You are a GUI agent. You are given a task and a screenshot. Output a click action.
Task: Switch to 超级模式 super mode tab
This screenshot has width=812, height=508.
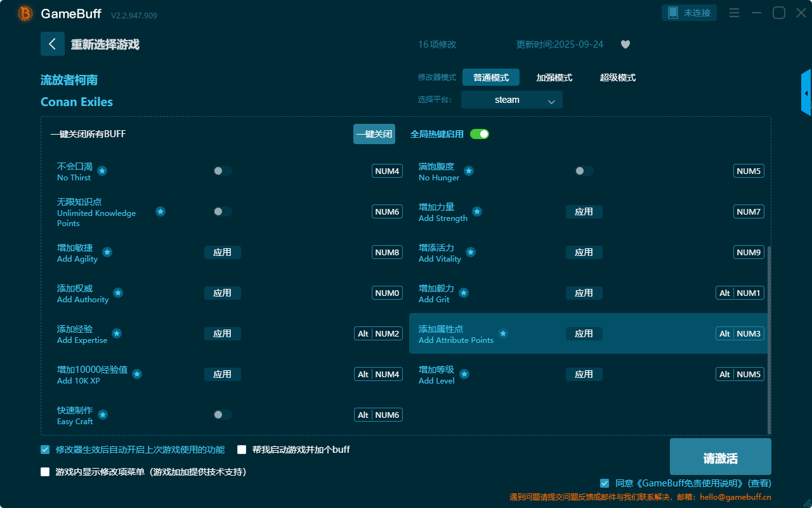pyautogui.click(x=617, y=77)
